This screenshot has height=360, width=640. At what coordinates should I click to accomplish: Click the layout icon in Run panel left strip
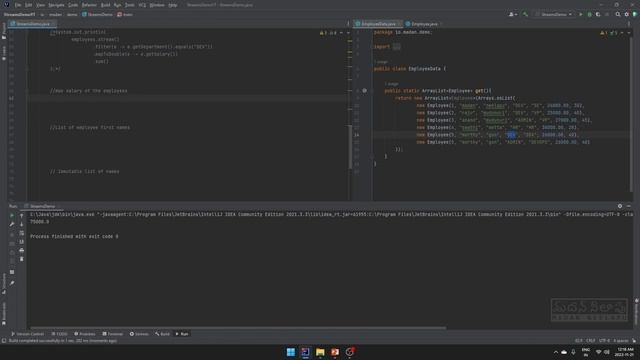[12, 272]
